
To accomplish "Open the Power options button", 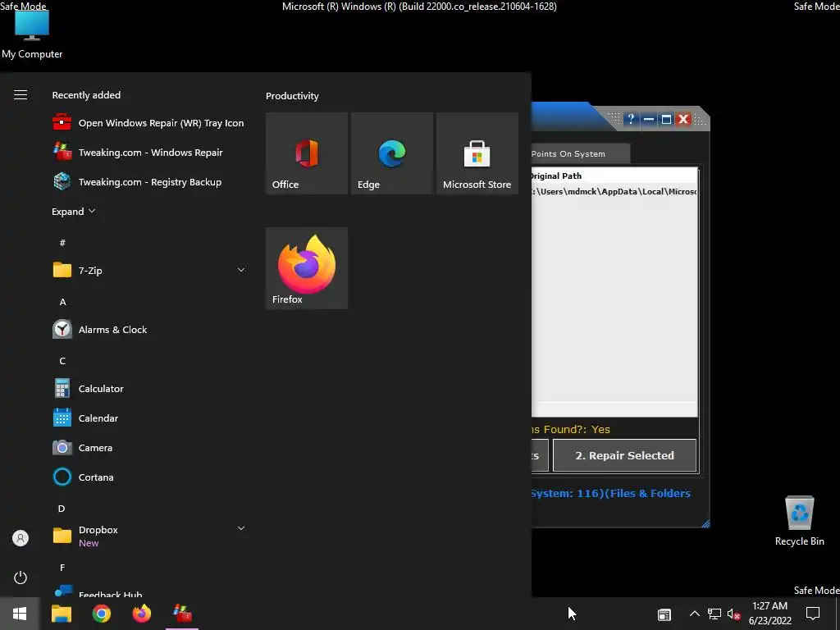I will click(x=21, y=577).
